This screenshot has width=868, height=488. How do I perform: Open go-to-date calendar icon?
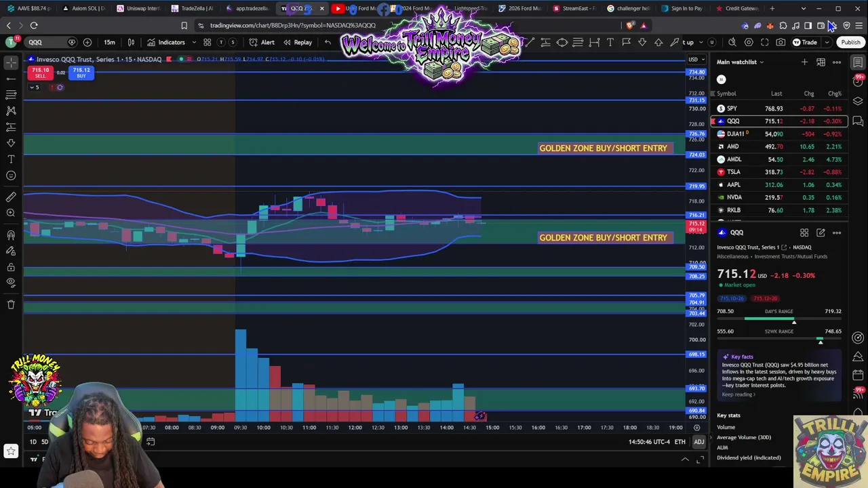coord(151,442)
